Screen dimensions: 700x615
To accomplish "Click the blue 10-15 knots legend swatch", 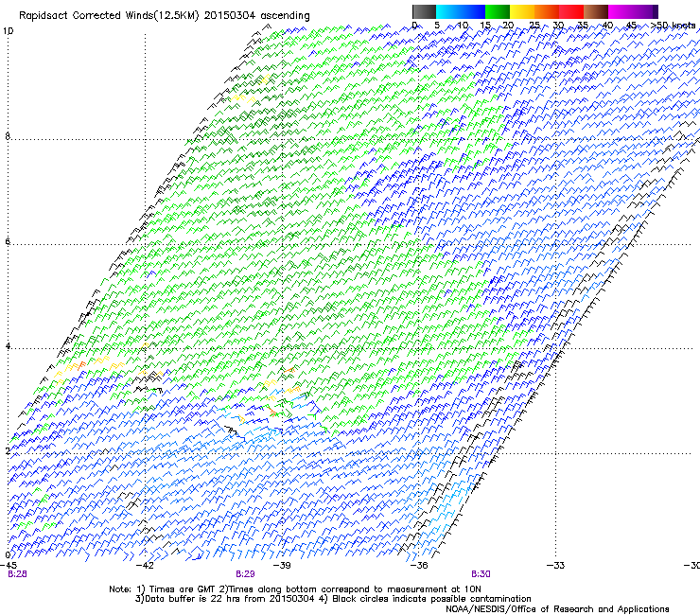I will coord(473,11).
